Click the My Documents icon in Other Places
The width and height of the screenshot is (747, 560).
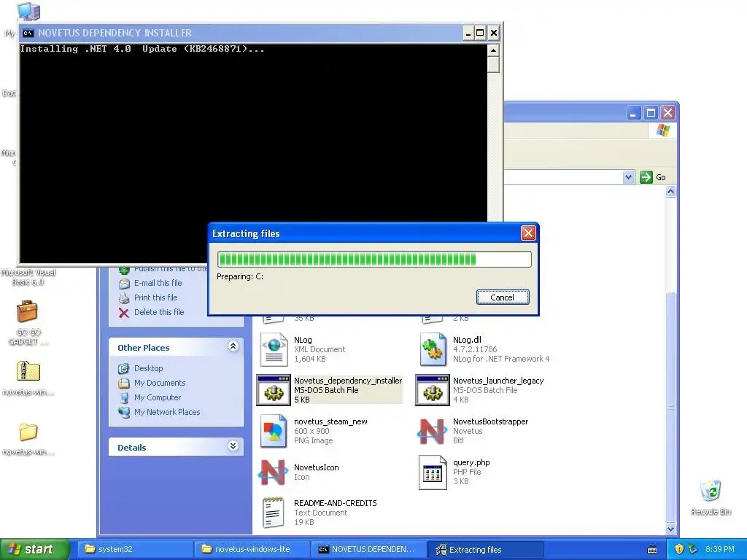click(x=124, y=383)
